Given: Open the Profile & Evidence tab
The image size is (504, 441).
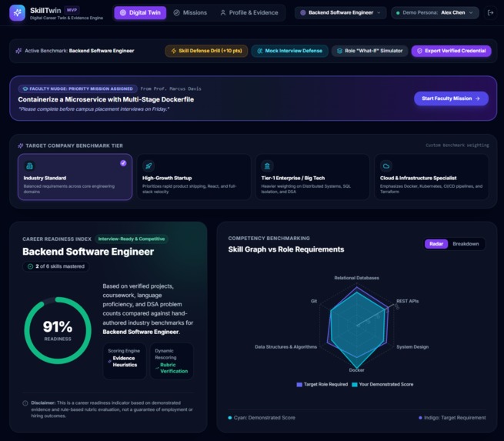Looking at the screenshot, I should 249,13.
